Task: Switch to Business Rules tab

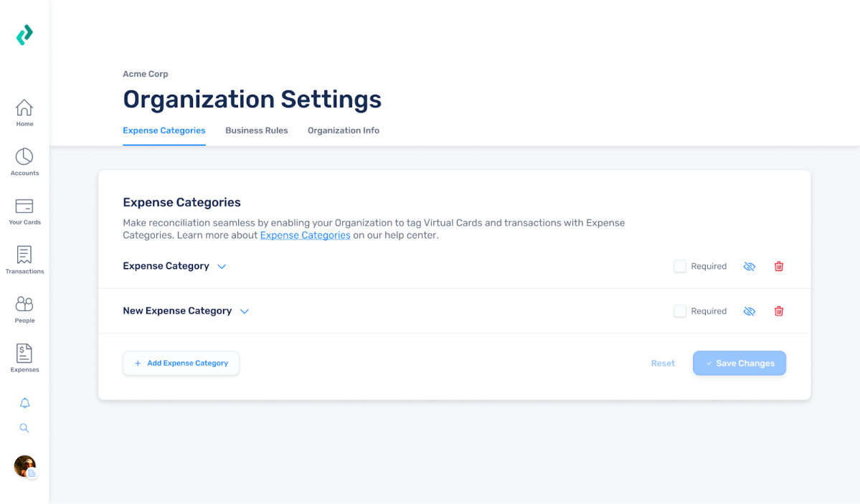Action: 256,130
